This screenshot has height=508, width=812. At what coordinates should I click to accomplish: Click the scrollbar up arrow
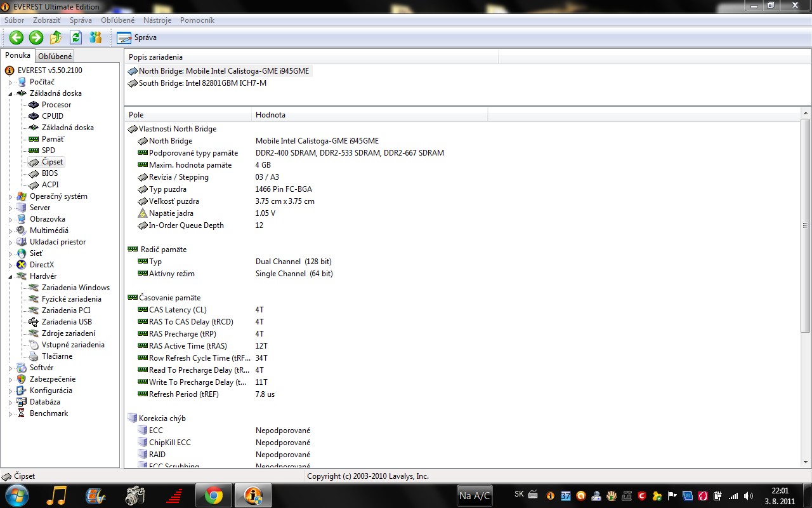[x=806, y=114]
